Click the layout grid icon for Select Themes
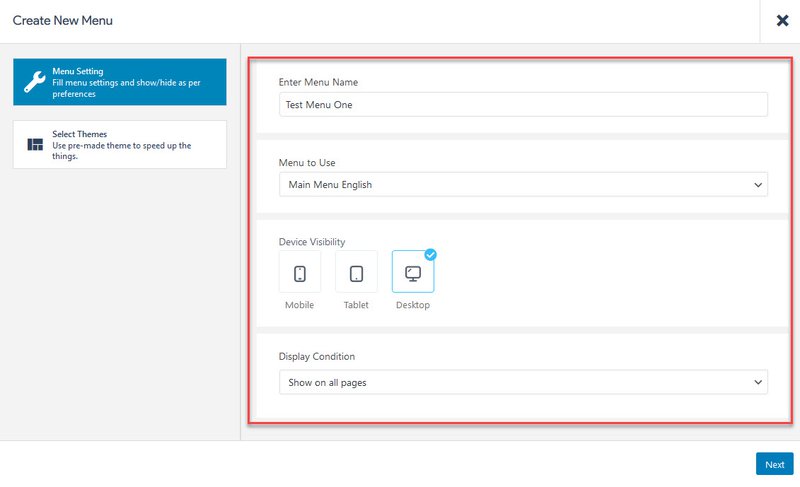Screen dimensions: 800x487 click(x=35, y=145)
